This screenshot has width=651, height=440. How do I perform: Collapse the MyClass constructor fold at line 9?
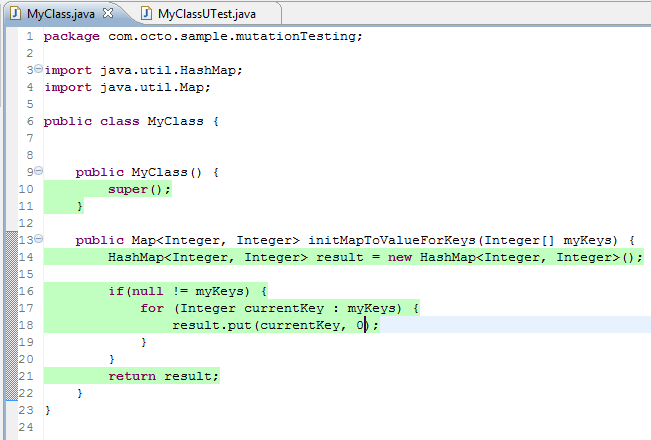tap(38, 172)
